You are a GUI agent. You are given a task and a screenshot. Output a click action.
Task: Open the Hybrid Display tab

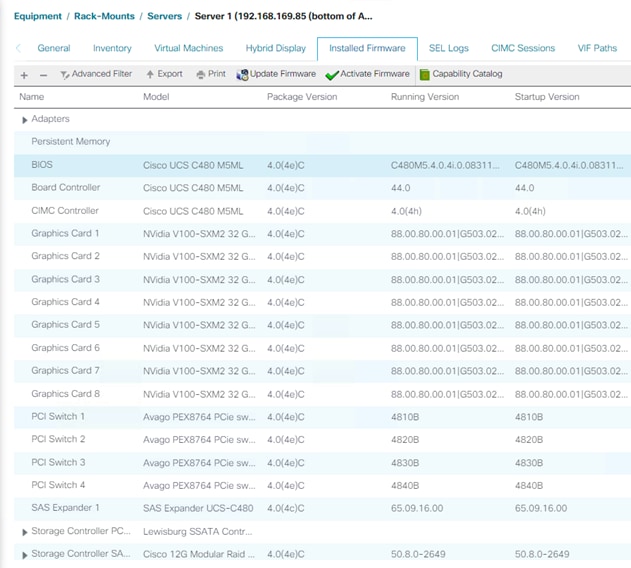coord(276,48)
